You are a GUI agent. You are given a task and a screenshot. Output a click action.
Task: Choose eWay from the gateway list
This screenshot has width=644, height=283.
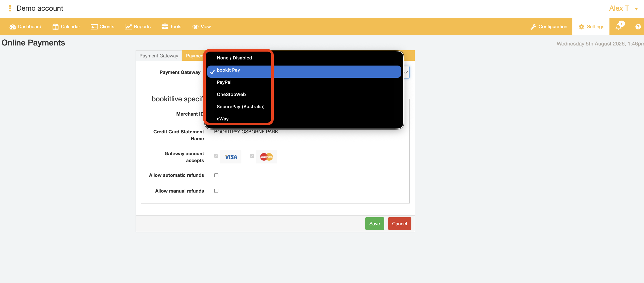304,119
